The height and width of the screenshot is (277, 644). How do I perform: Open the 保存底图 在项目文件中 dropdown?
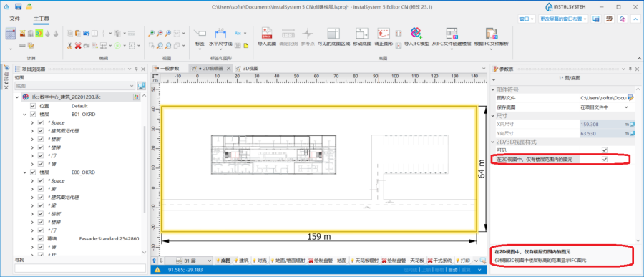[x=604, y=107]
